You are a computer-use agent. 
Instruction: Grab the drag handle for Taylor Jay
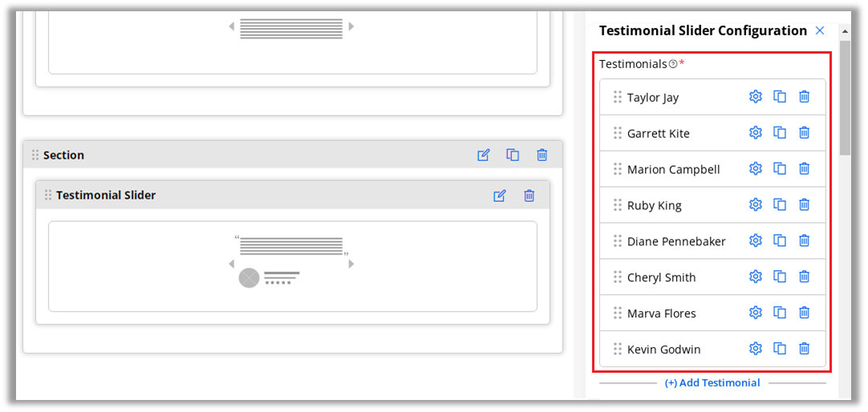pos(618,97)
